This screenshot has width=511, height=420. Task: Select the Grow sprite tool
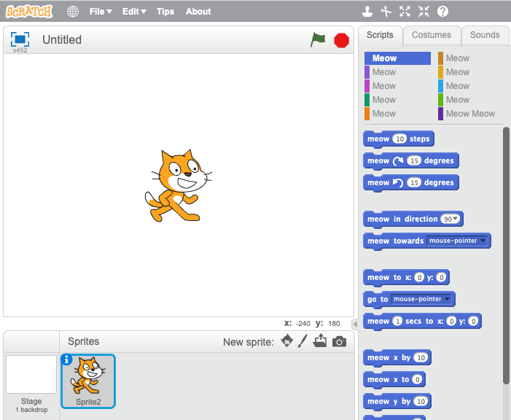click(405, 12)
